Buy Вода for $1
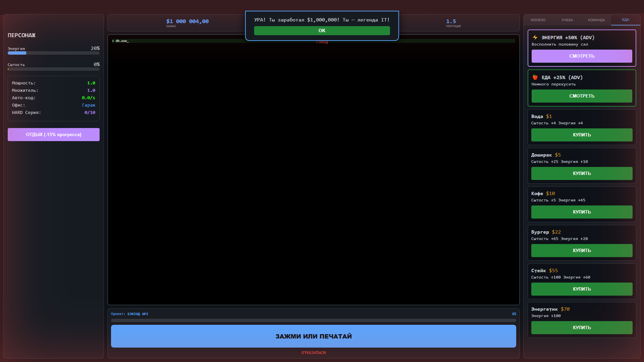The image size is (644, 362). pos(581,135)
